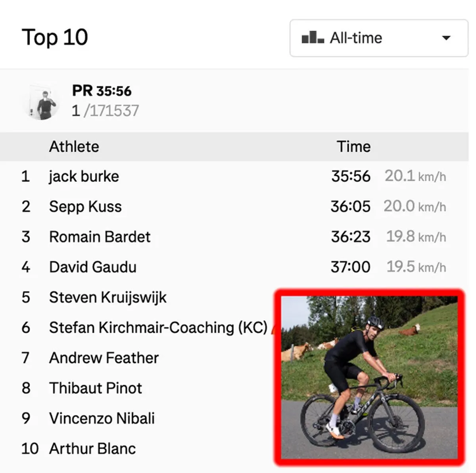Click your PR profile avatar
Viewport: 476px width, 473px height.
coord(42,101)
